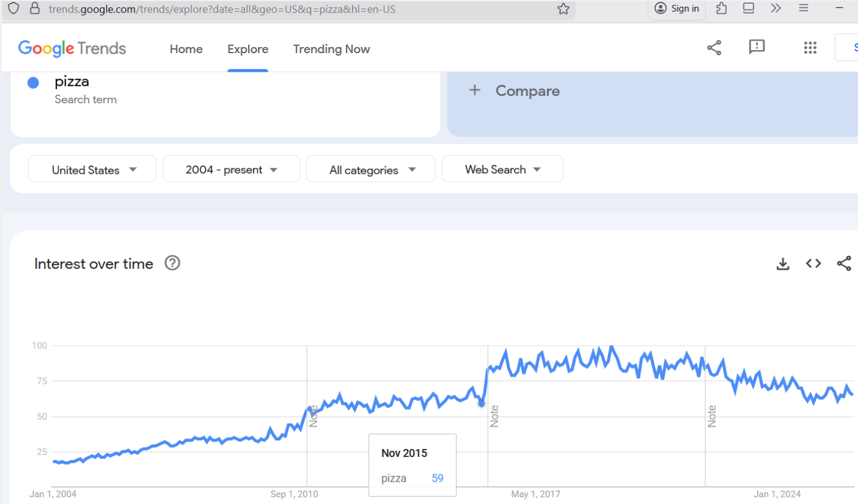Share the Interest over time chart

tap(844, 263)
